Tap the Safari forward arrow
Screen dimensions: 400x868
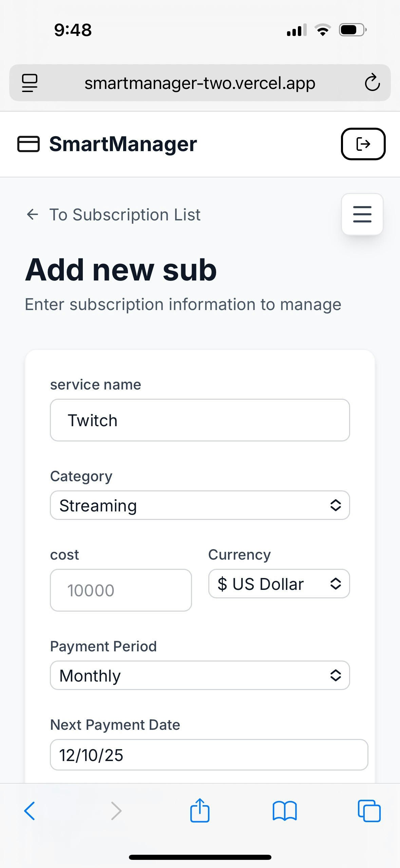[116, 811]
